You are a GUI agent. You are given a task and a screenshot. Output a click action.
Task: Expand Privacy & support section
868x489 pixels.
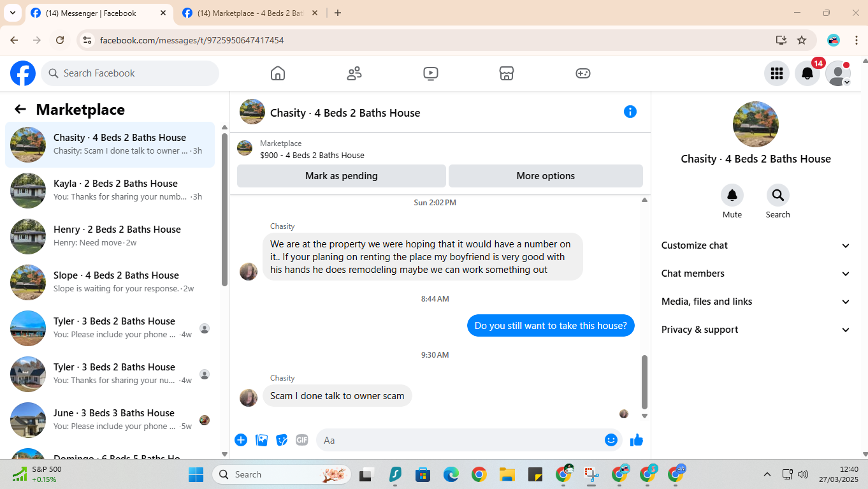pos(756,330)
